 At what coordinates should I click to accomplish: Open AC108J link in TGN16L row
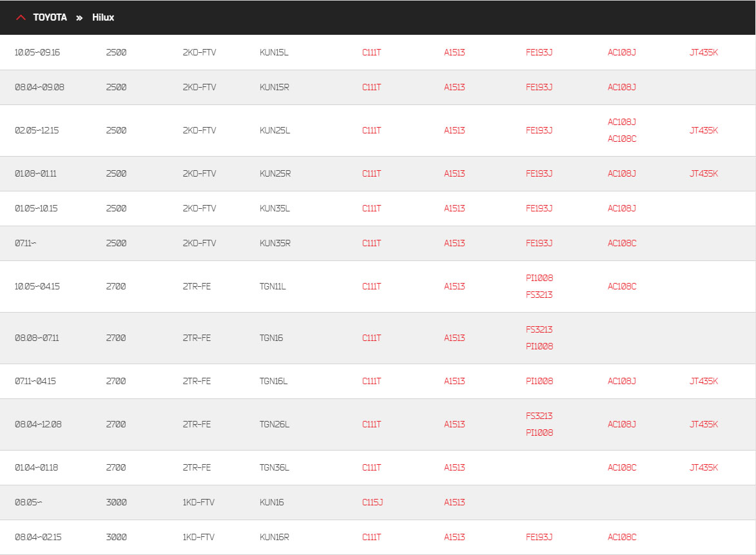[621, 381]
